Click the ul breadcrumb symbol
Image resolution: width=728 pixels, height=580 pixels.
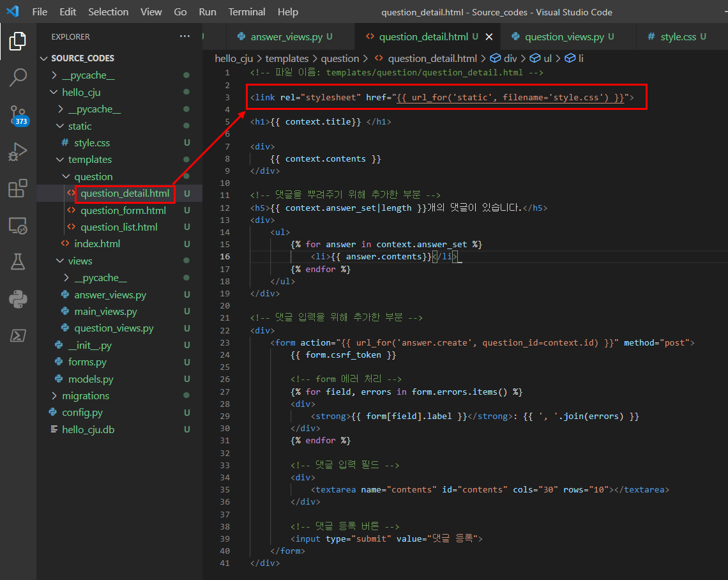(541, 59)
